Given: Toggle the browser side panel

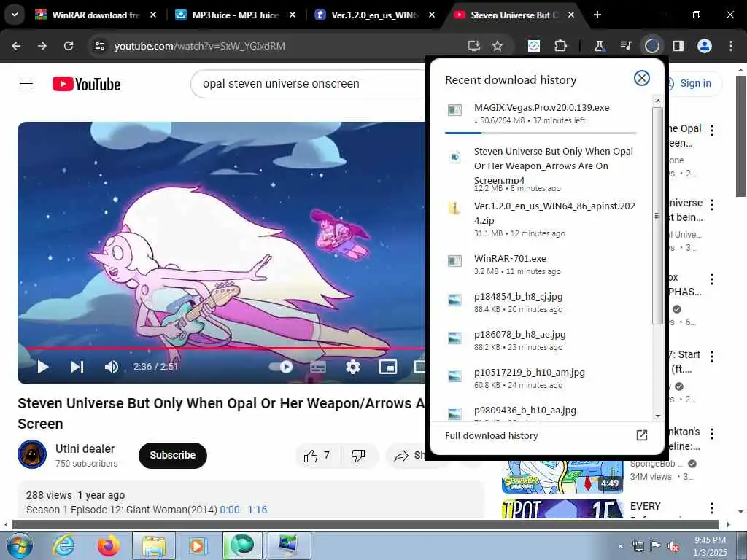Looking at the screenshot, I should 678,46.
